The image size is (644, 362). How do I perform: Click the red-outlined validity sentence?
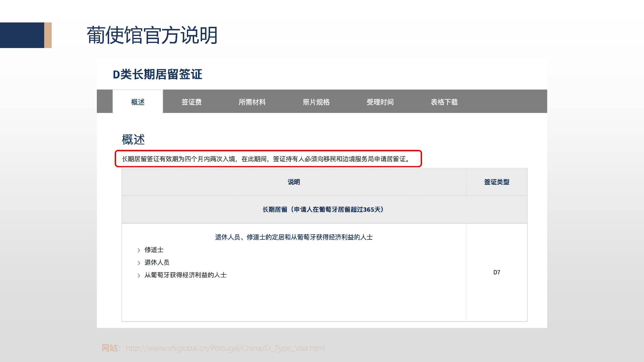(266, 159)
